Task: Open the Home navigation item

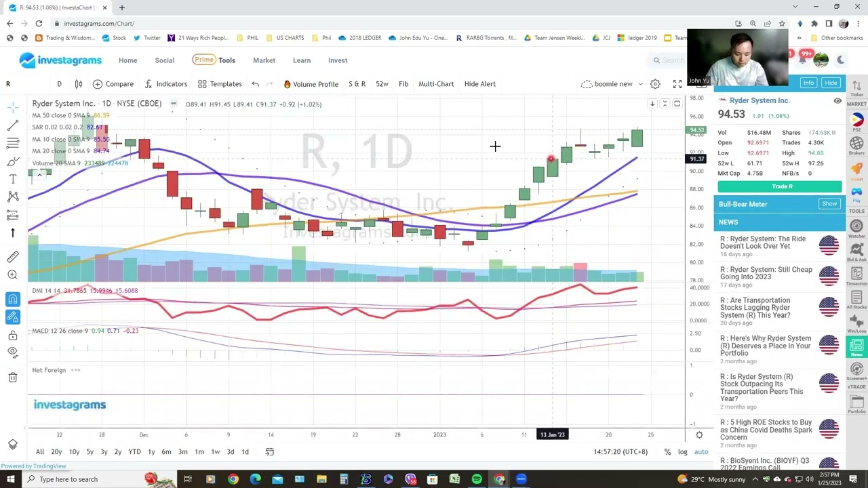Action: pos(127,60)
